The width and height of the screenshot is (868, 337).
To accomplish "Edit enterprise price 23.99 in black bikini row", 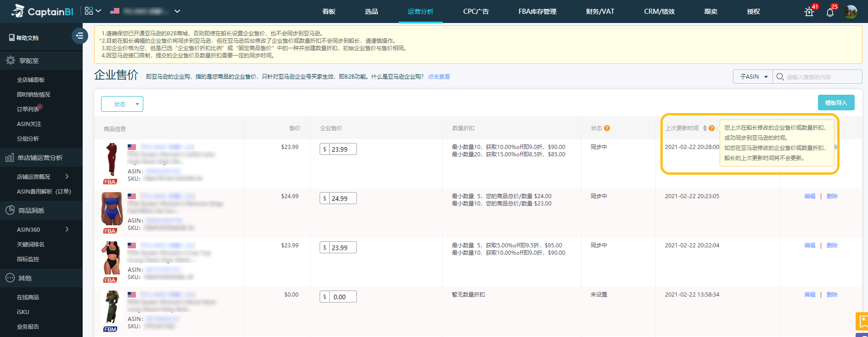I will pos(342,248).
